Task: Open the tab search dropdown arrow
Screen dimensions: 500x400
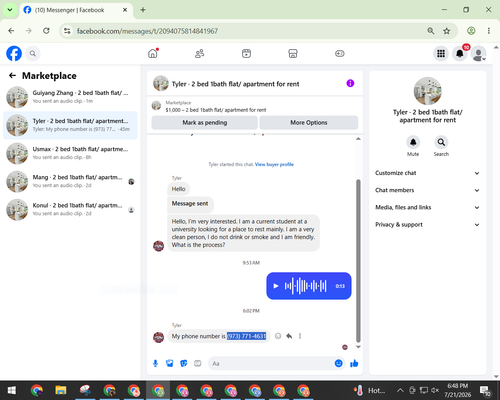Action: point(10,10)
